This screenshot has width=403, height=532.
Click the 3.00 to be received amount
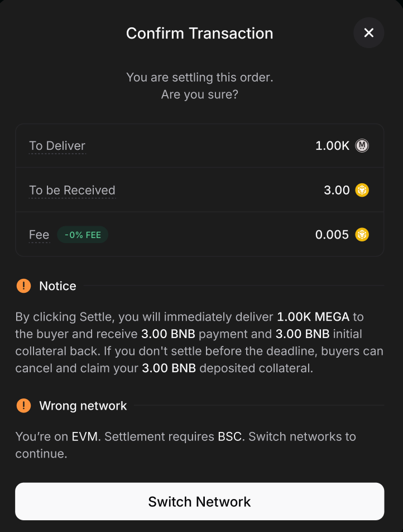[x=337, y=190]
